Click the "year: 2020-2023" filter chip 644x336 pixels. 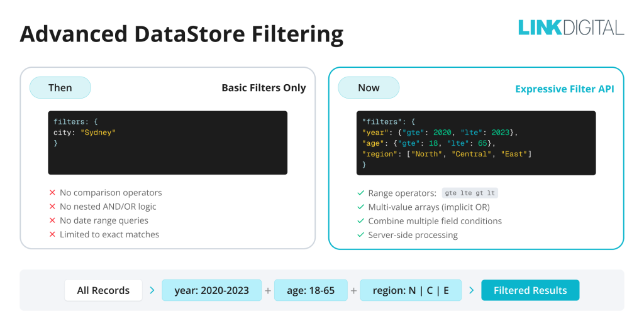coord(211,290)
